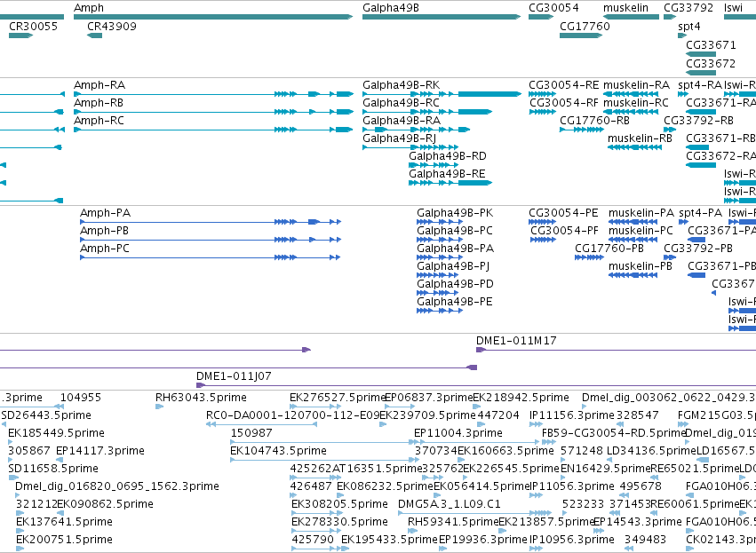Viewport: 756px width, 553px height.
Task: Select the EP11004.3prime EST feature
Action: click(477, 442)
